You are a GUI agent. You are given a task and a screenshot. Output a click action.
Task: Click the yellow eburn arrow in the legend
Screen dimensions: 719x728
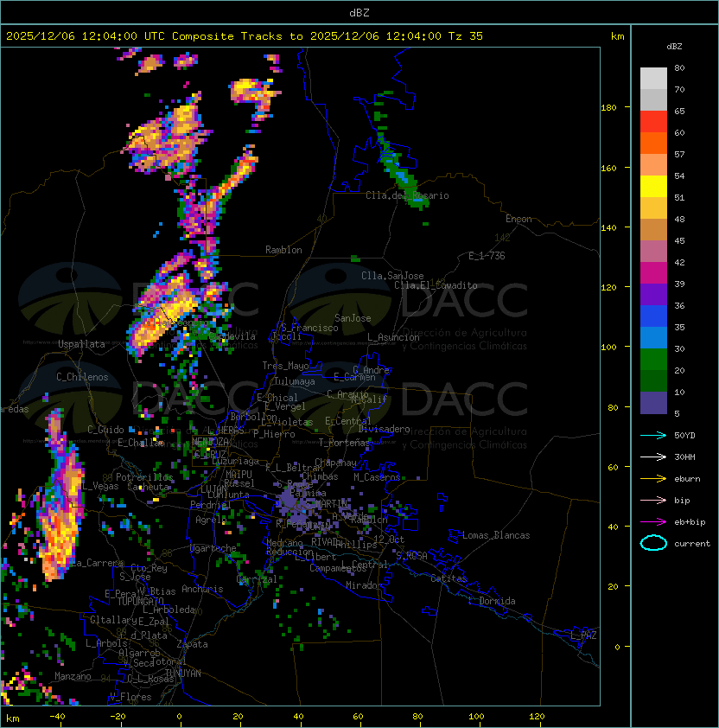(653, 479)
